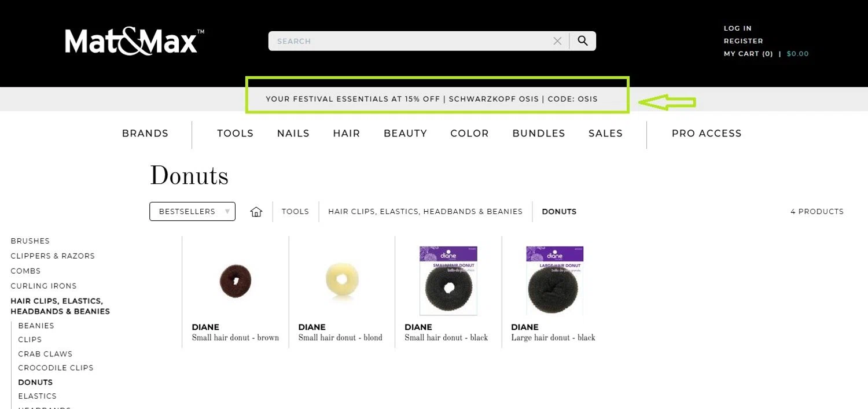Click the "Donuts" page heading

[189, 175]
